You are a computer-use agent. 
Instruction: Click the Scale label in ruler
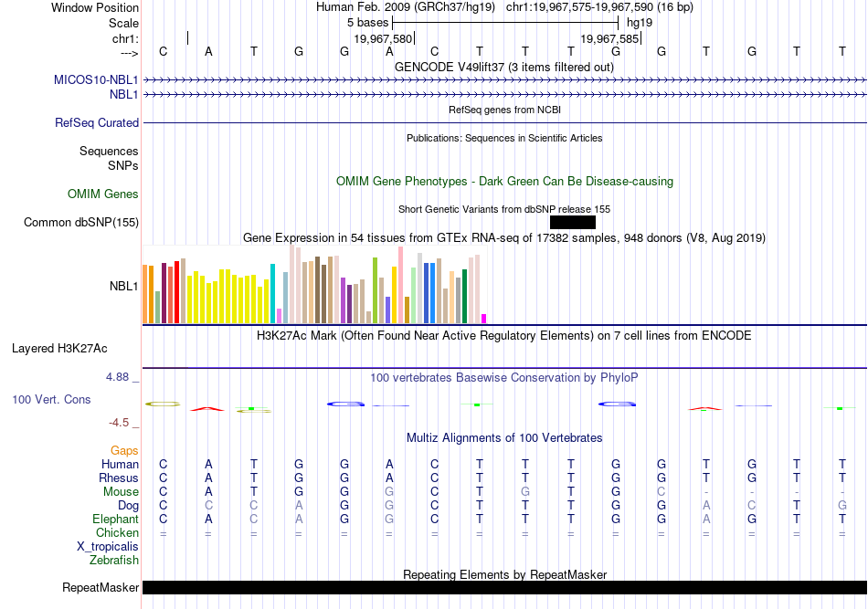(x=123, y=23)
